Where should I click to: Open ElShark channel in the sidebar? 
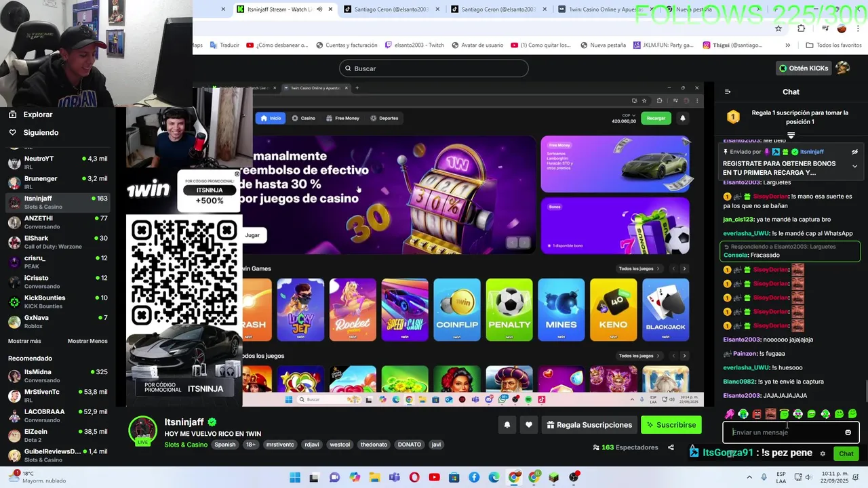(57, 242)
